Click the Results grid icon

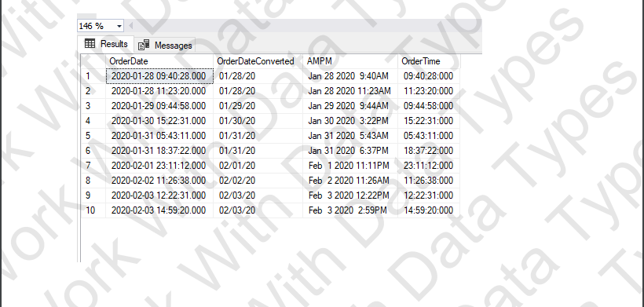click(90, 43)
